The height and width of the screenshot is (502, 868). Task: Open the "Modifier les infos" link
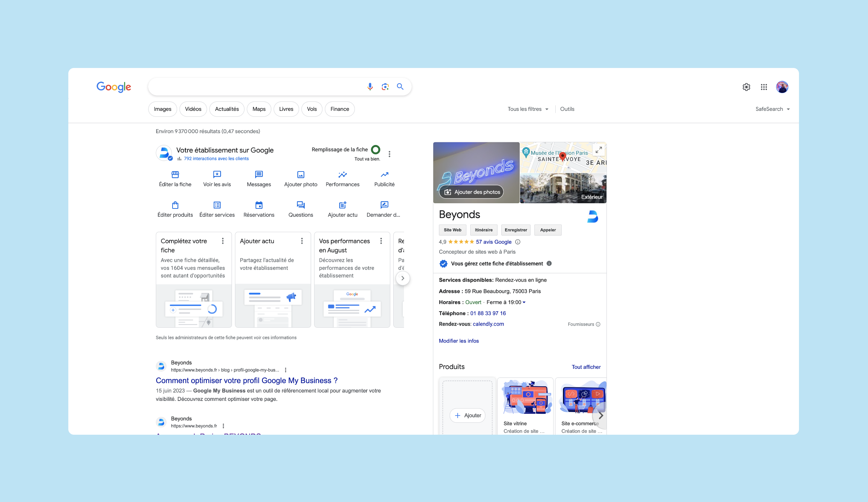458,341
